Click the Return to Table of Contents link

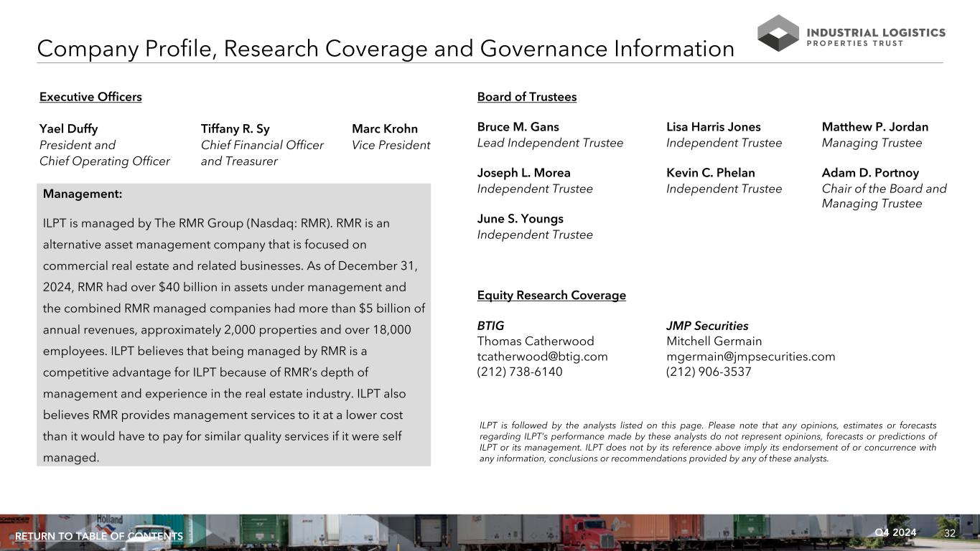point(99,537)
